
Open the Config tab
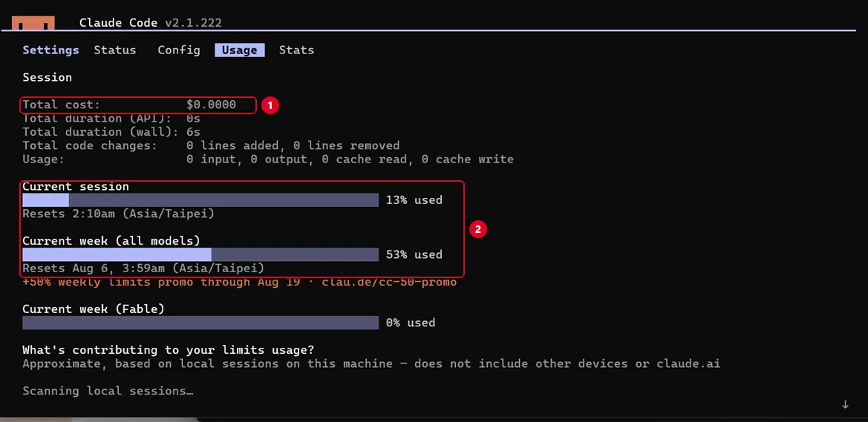click(x=179, y=50)
